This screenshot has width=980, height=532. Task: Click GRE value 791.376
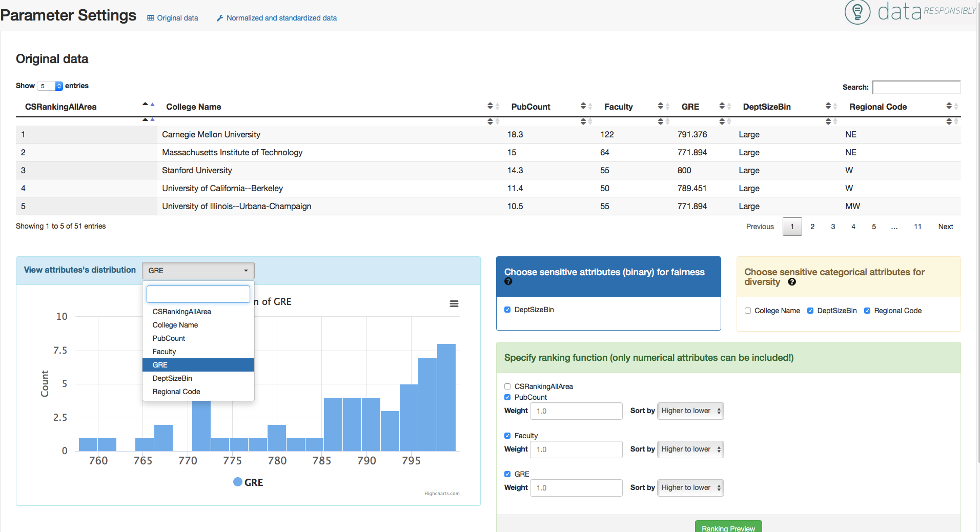692,134
